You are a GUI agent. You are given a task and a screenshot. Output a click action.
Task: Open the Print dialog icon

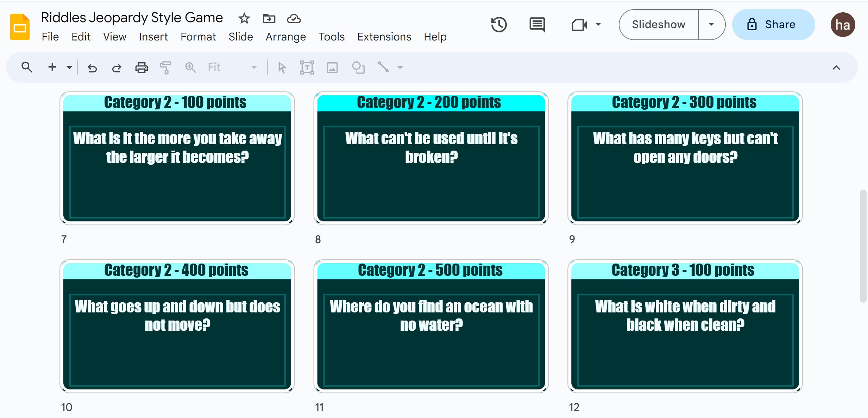(141, 67)
